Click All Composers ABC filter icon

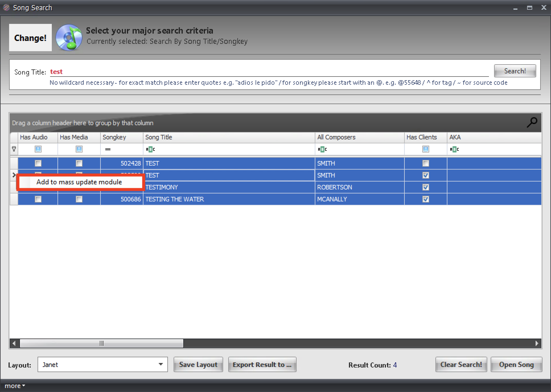[x=322, y=149]
